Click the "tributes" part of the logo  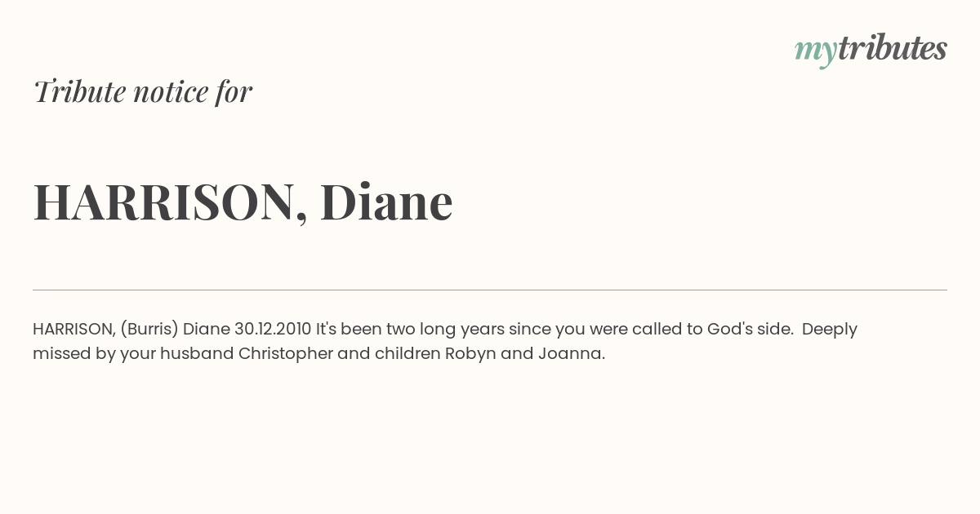point(893,48)
